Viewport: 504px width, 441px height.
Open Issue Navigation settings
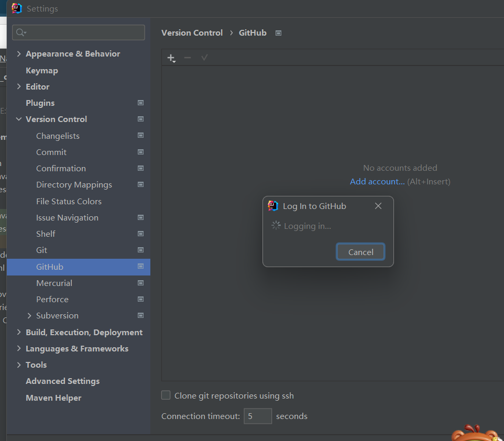67,218
